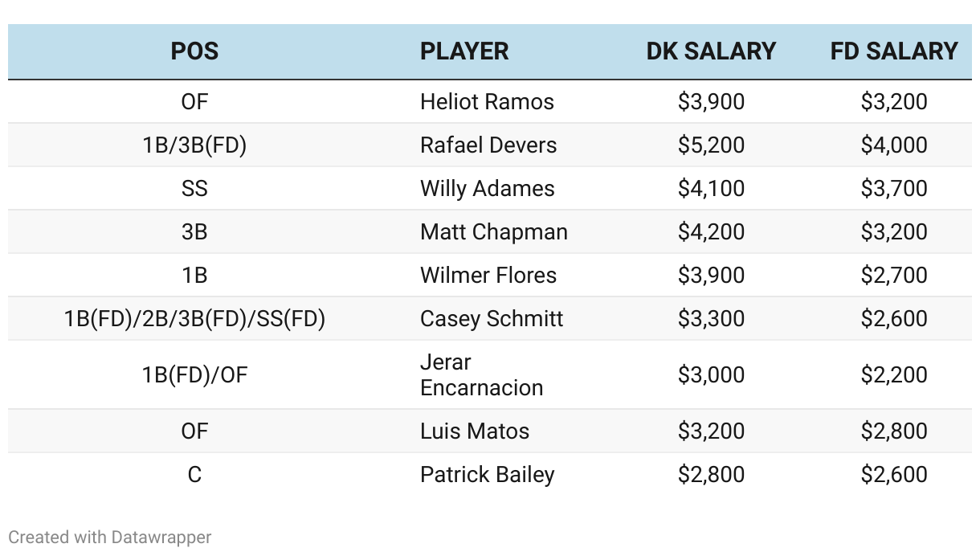980x556 pixels.
Task: Select Rafael Devers player name
Action: coord(488,145)
